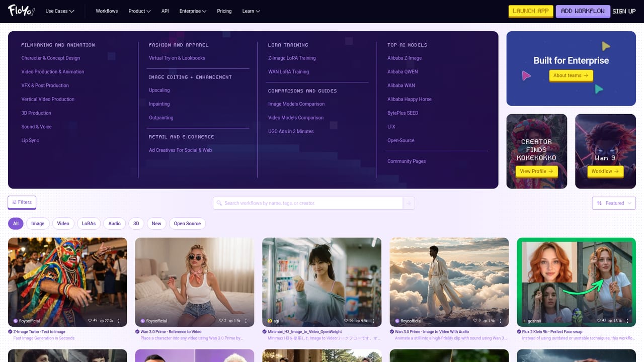Like the Z-Image Turbo card with heart icon
This screenshot has width=644, height=362.
tap(90, 320)
